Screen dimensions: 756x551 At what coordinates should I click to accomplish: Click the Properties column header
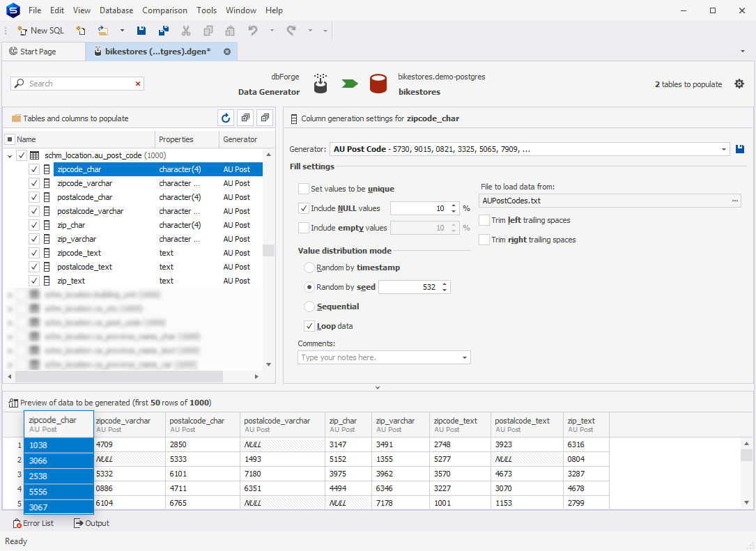tap(187, 139)
